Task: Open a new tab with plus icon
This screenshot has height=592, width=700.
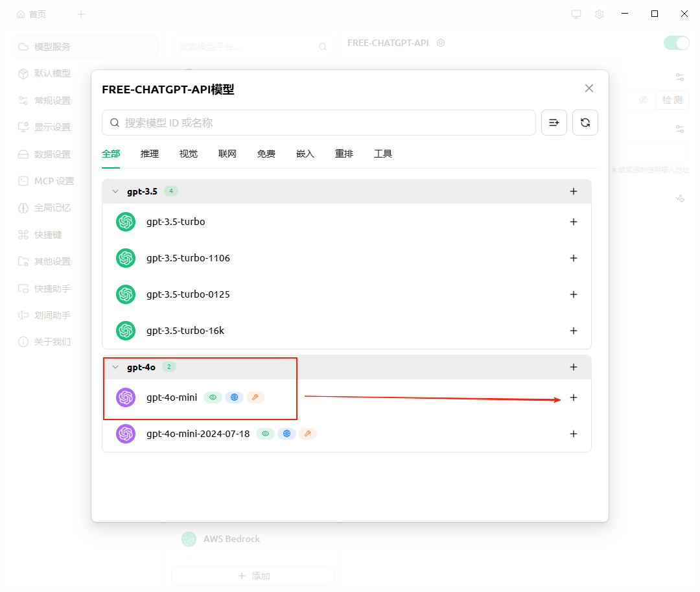Action: 81,14
